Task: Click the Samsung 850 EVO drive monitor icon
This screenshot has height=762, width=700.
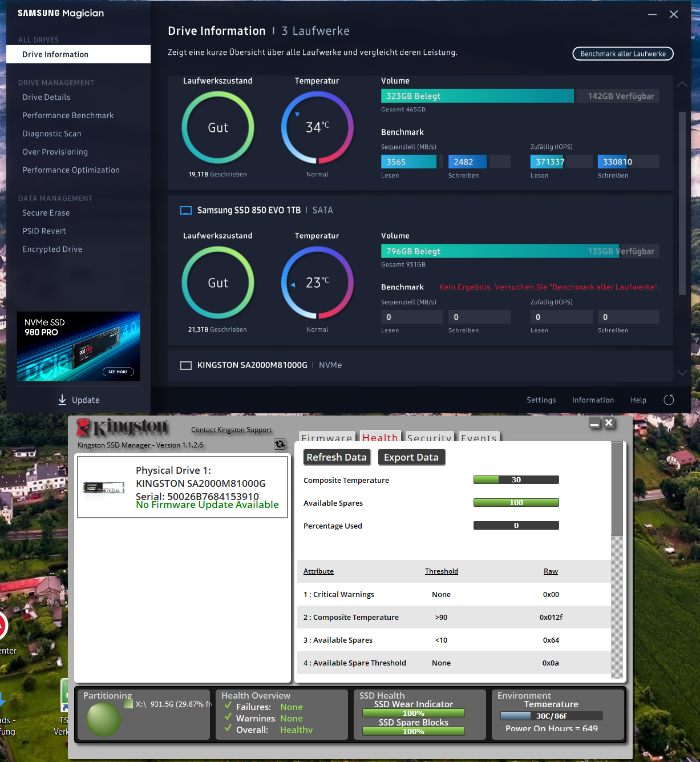Action: [x=186, y=210]
